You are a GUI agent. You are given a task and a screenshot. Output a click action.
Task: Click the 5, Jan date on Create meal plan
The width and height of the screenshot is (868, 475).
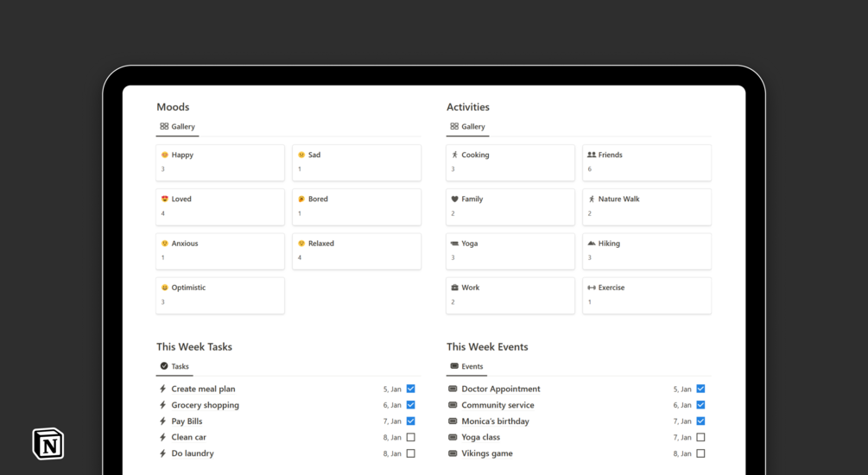(x=392, y=389)
